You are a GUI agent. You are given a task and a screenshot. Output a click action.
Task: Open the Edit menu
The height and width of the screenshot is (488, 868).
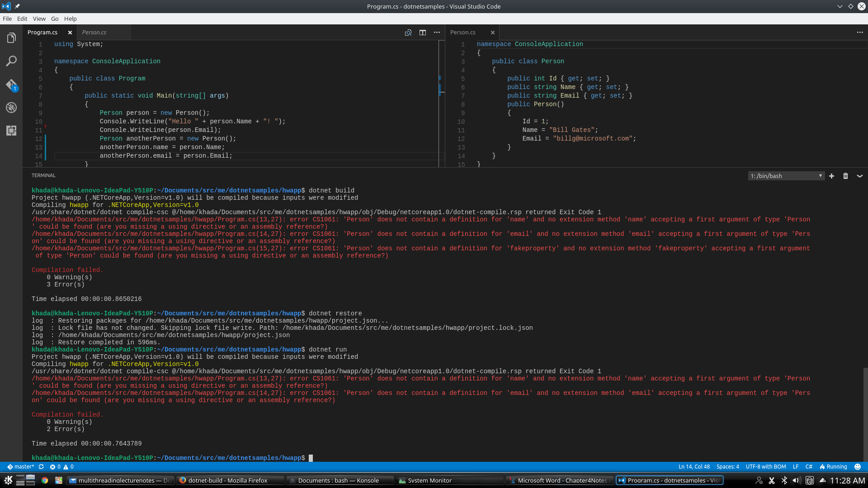point(22,19)
